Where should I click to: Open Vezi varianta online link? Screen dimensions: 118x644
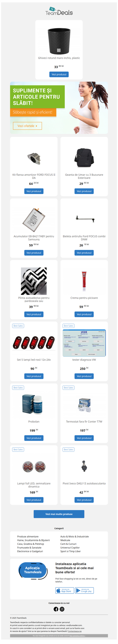coord(77,636)
